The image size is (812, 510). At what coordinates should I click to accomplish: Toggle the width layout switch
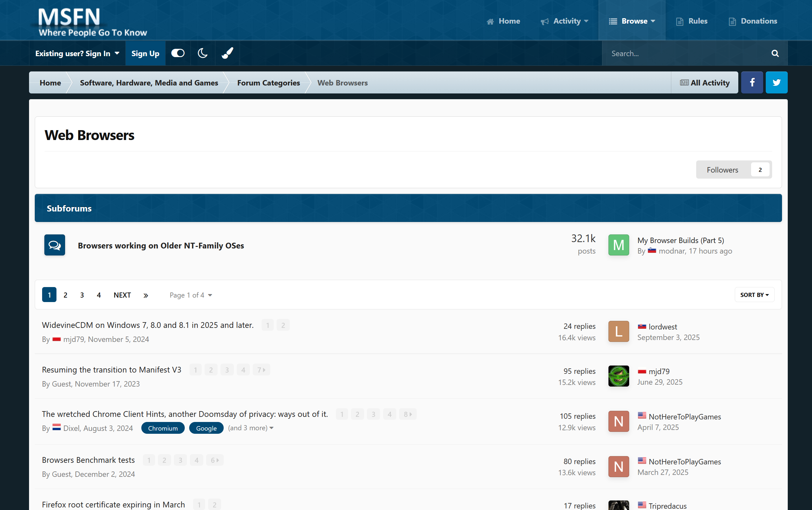point(178,53)
